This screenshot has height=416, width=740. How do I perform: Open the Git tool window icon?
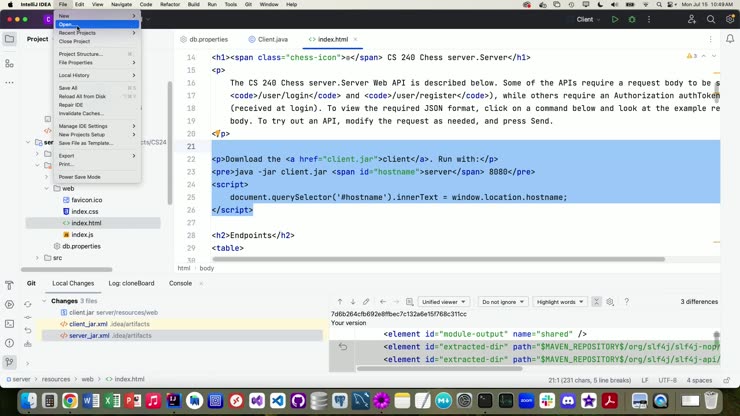tap(9, 362)
